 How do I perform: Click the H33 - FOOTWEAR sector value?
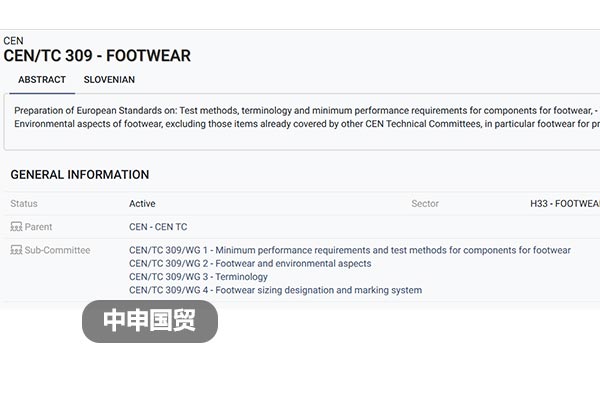pos(565,204)
